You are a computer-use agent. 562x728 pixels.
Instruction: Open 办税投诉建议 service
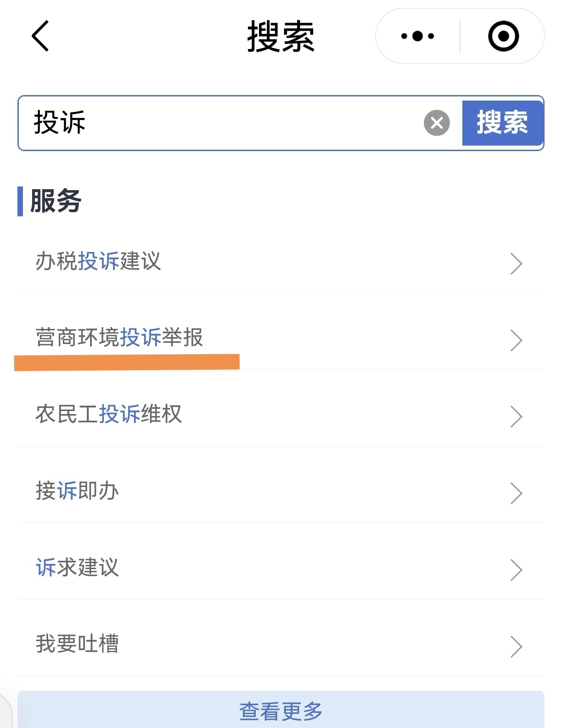click(x=281, y=262)
